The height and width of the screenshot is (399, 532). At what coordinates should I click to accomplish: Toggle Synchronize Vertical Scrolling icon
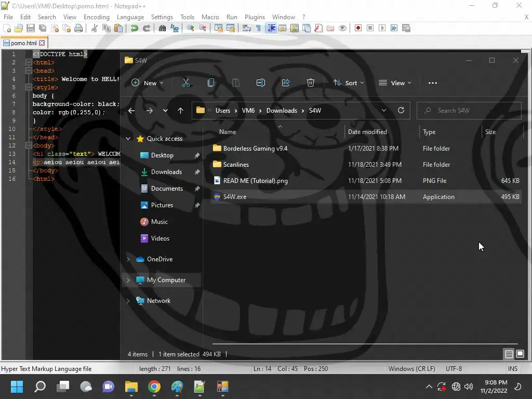(x=219, y=28)
